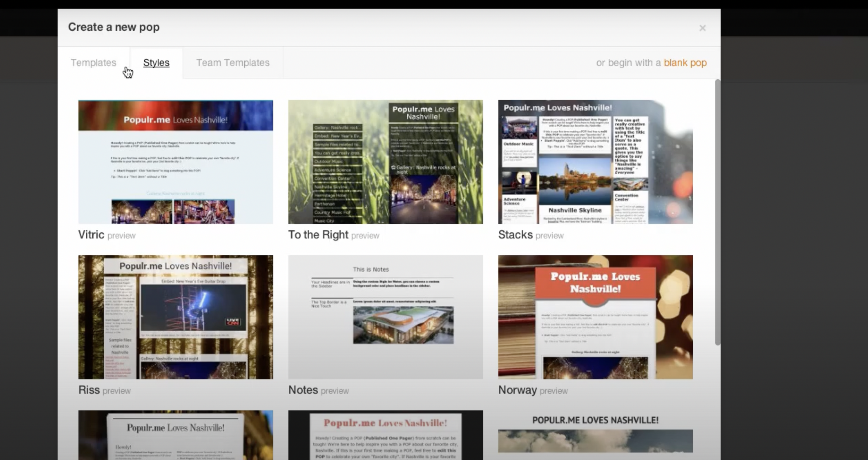Viewport: 868px width, 460px height.
Task: Select the Stacks style thumbnail
Action: [595, 162]
